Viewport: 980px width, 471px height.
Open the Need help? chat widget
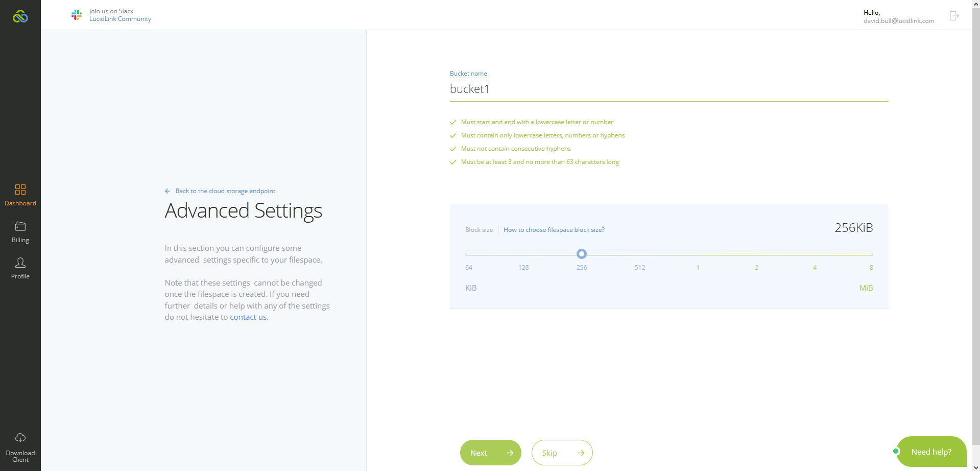tap(931, 452)
